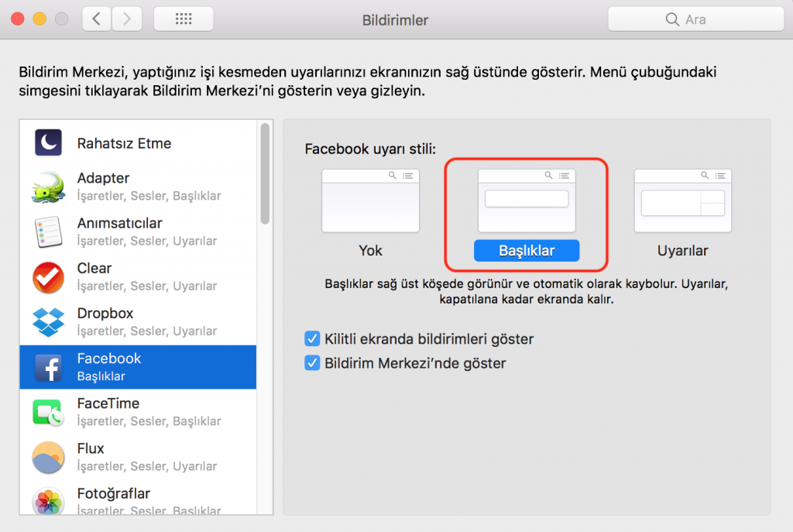Toggle Kilitli ekranda bildirimleri göster checkbox
This screenshot has height=532, width=793.
[x=313, y=339]
